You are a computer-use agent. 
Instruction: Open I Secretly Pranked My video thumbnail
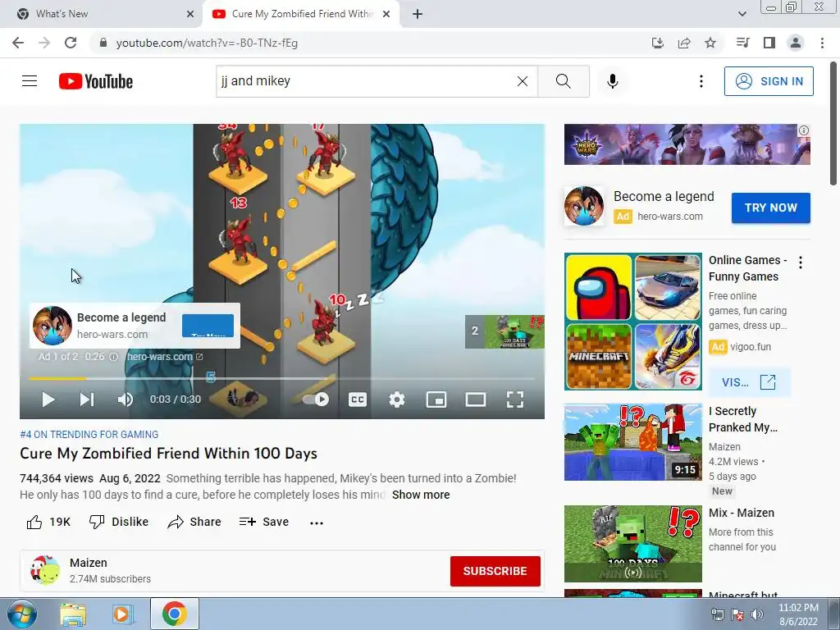(x=632, y=442)
